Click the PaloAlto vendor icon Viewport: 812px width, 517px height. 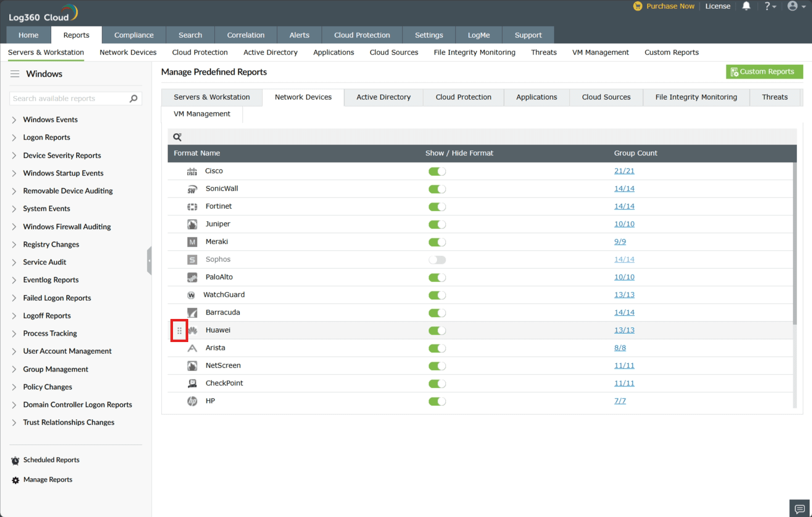tap(192, 277)
